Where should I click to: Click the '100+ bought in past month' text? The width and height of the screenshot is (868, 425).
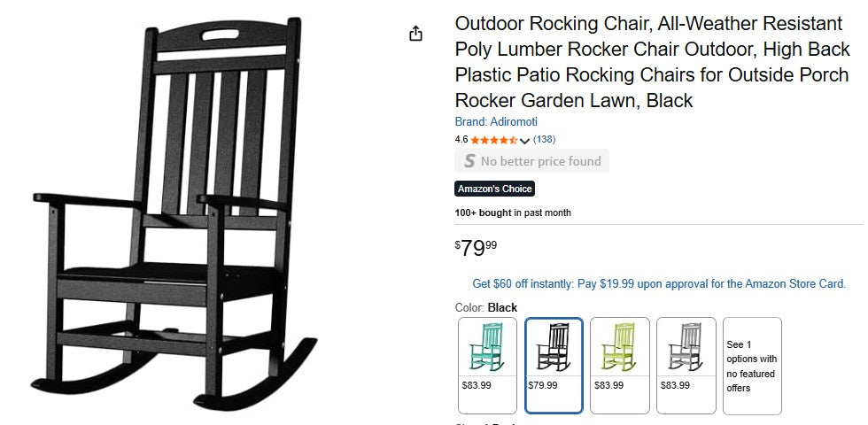click(513, 213)
